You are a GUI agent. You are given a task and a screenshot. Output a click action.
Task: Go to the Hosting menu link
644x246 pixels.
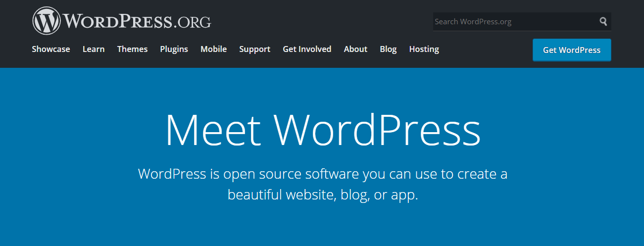click(424, 49)
